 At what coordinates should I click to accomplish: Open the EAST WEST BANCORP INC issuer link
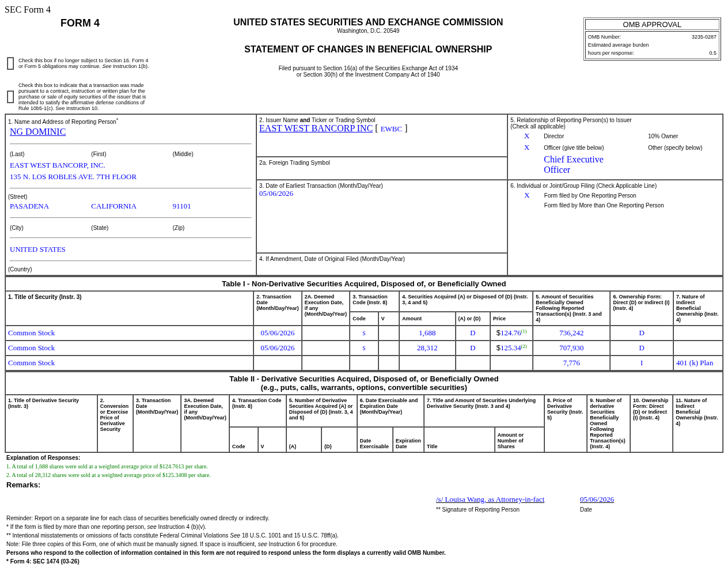point(316,128)
